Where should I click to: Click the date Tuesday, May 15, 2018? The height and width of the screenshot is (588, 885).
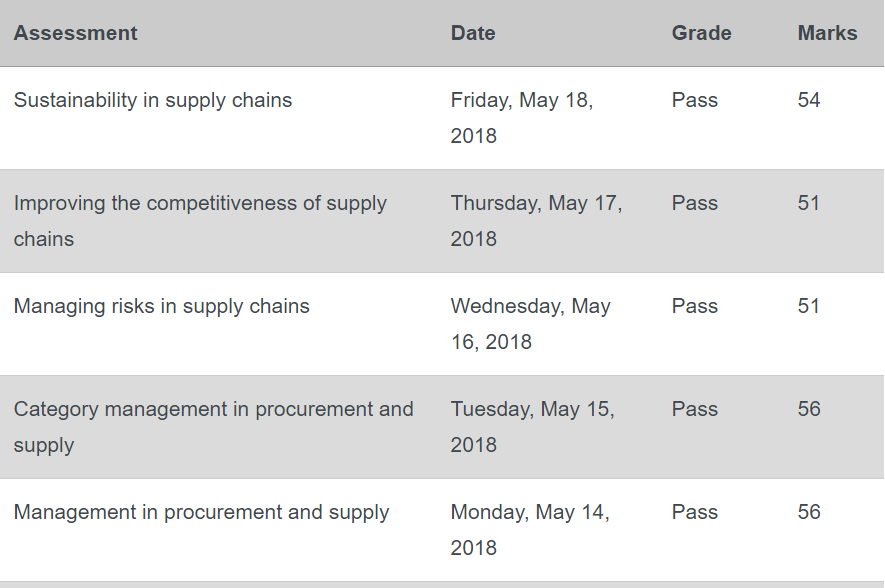tap(532, 427)
